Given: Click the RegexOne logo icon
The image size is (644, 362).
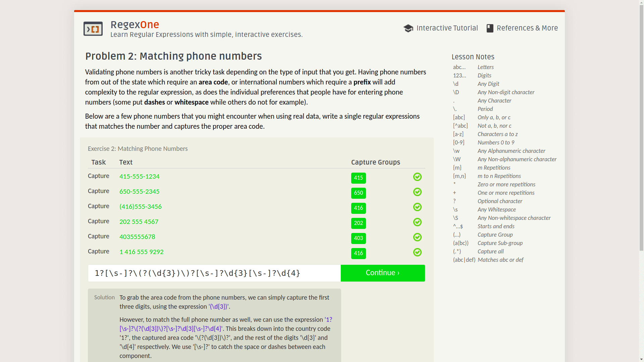Looking at the screenshot, I should pos(93,29).
